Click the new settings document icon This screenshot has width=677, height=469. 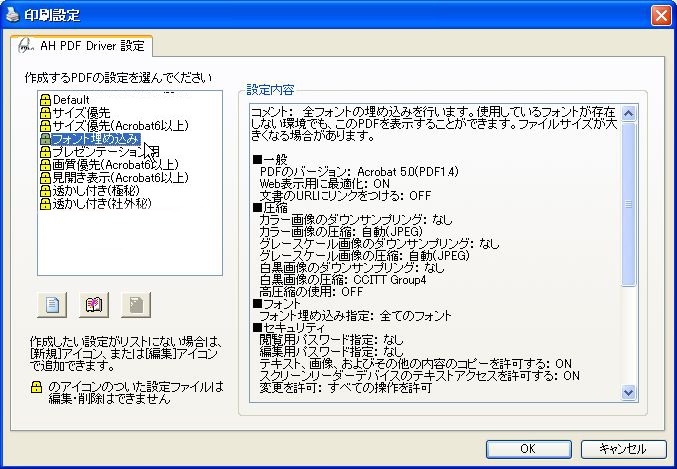pos(52,305)
